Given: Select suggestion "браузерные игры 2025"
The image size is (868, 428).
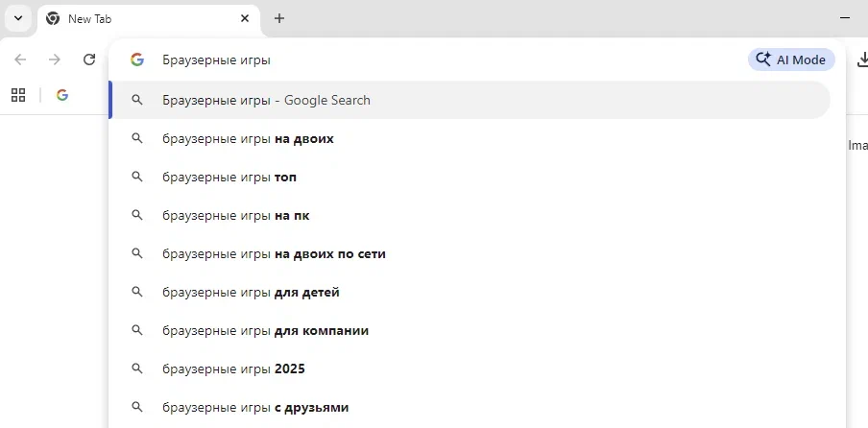Looking at the screenshot, I should (233, 369).
